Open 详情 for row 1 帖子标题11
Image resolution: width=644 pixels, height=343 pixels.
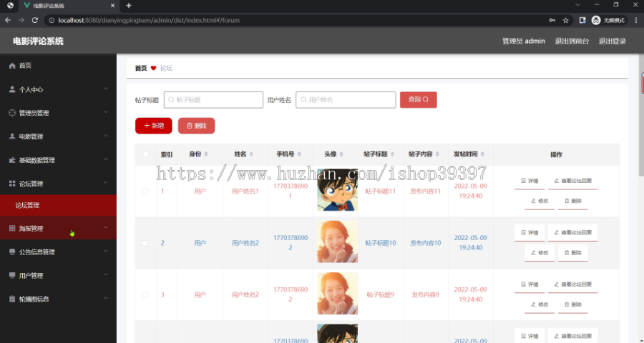pyautogui.click(x=530, y=181)
